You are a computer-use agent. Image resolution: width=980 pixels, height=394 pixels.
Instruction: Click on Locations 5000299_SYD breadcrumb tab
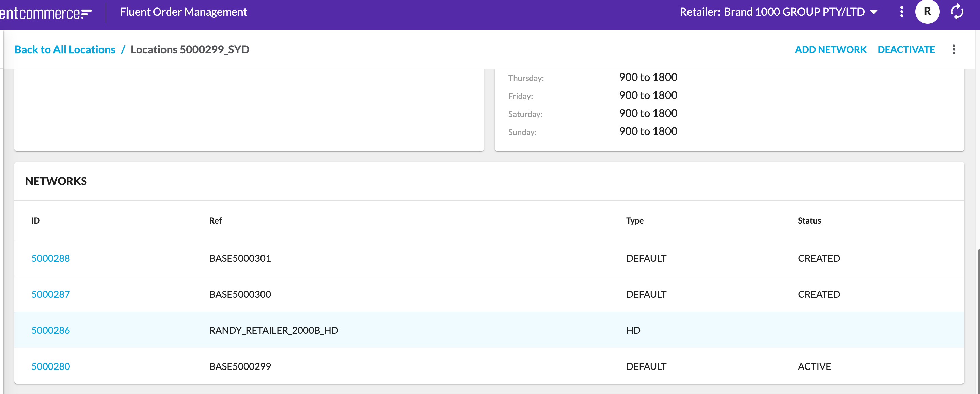pos(190,49)
